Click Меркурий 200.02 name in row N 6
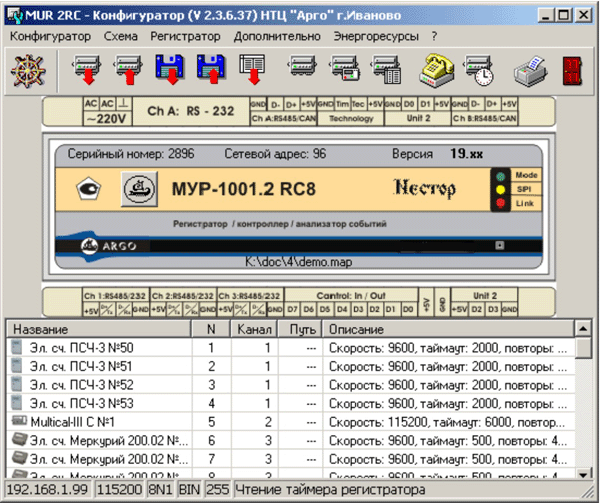 pyautogui.click(x=109, y=441)
